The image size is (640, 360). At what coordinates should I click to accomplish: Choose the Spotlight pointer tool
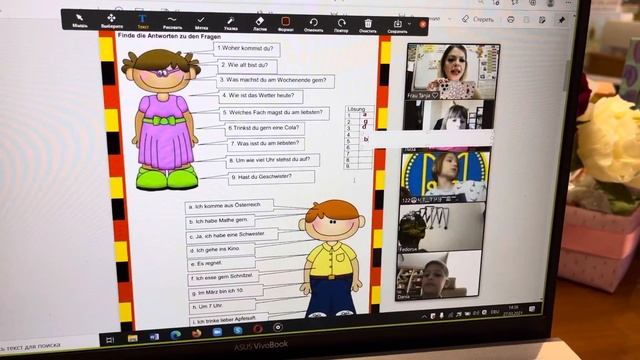[231, 23]
